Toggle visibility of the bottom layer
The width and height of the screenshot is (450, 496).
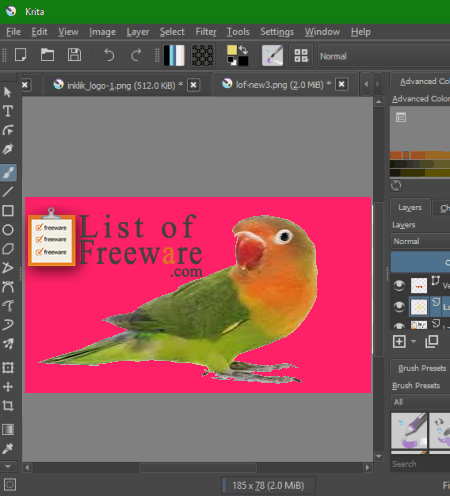pos(399,325)
